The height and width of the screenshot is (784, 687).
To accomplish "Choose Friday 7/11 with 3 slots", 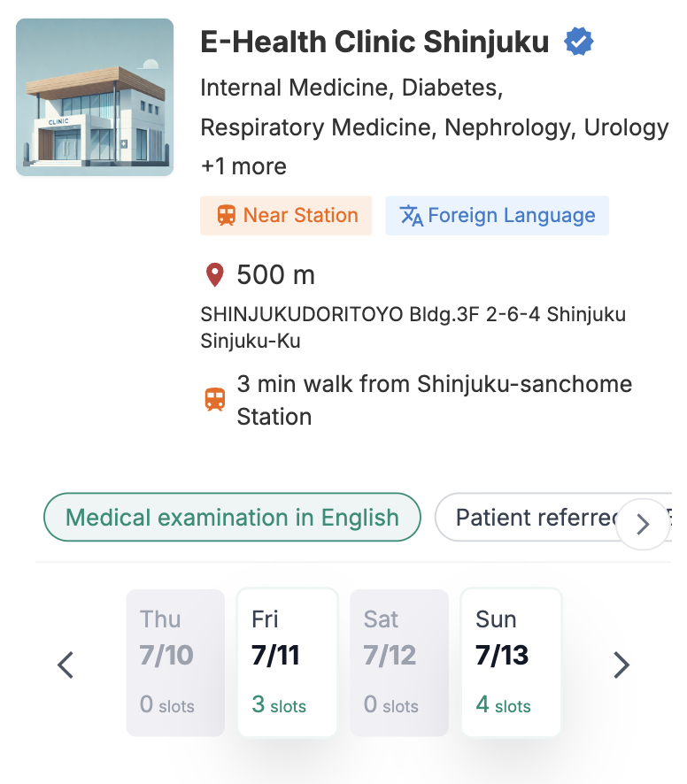I will pyautogui.click(x=287, y=662).
